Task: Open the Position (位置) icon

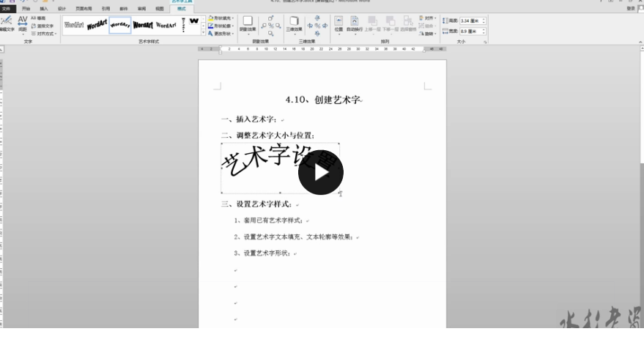Action: (338, 24)
